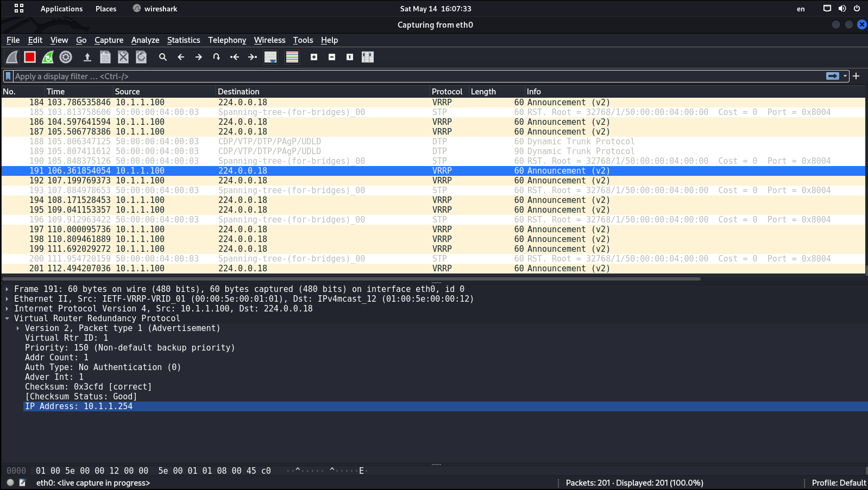Screen dimensions: 868x490
Task: Open the Wireless menu
Action: point(269,40)
